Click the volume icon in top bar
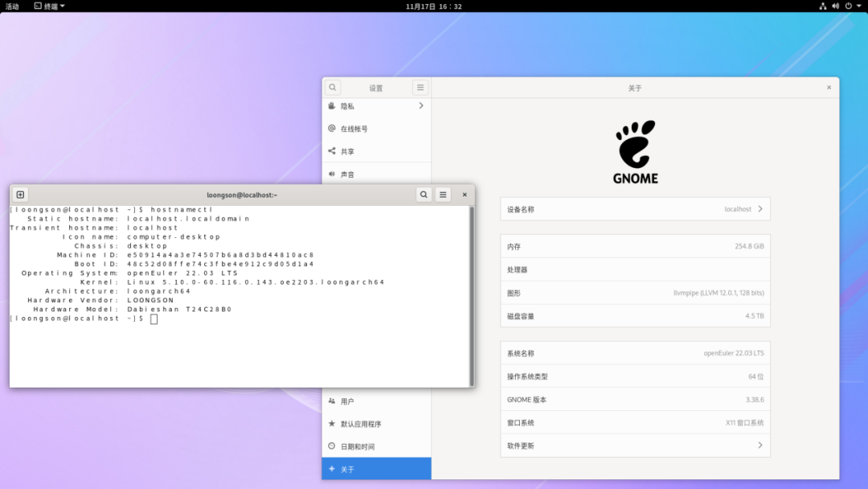 835,6
